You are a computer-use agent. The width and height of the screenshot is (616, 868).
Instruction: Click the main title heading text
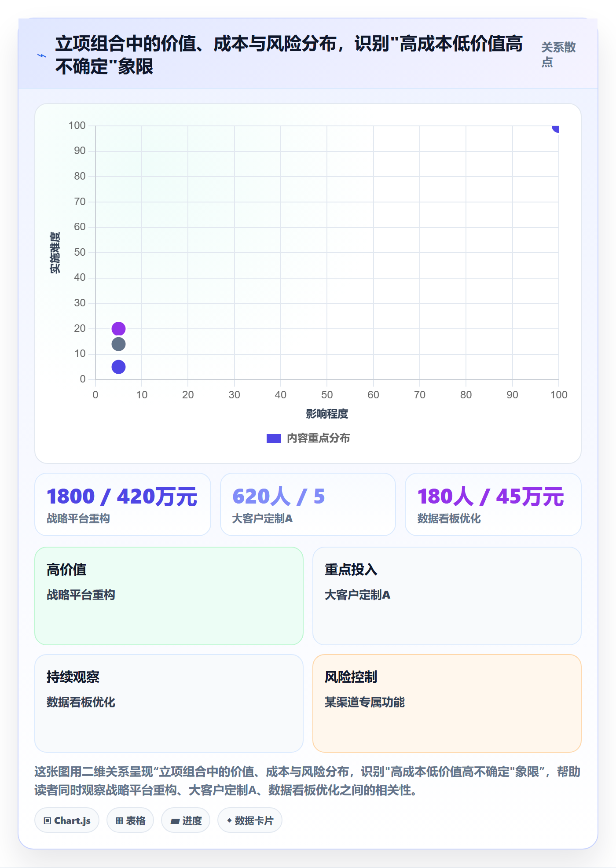point(289,55)
